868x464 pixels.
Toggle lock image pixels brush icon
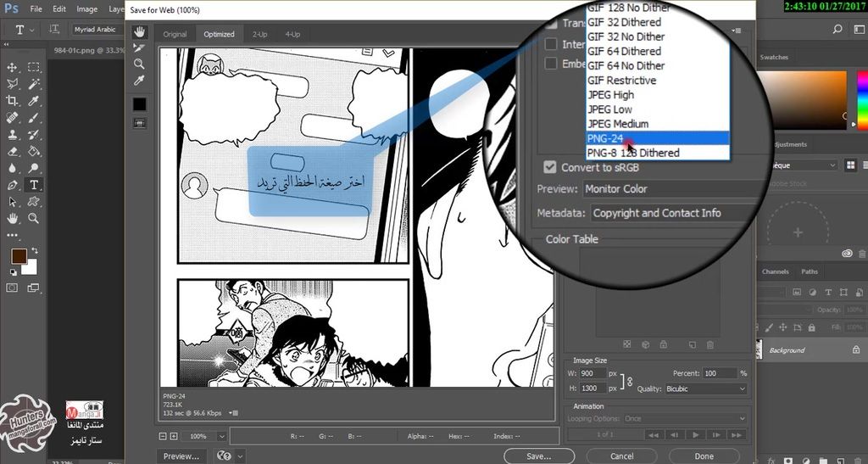point(769,327)
